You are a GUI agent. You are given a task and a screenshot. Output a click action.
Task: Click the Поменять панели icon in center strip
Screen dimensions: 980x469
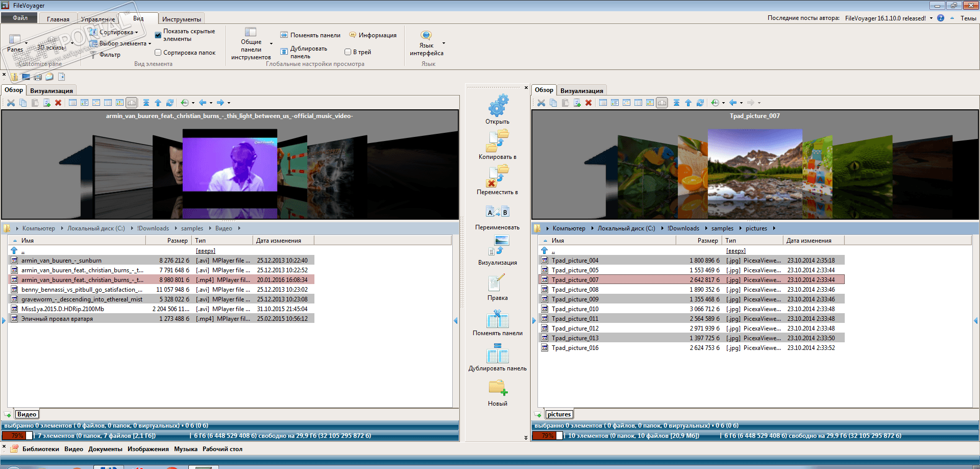(x=498, y=318)
